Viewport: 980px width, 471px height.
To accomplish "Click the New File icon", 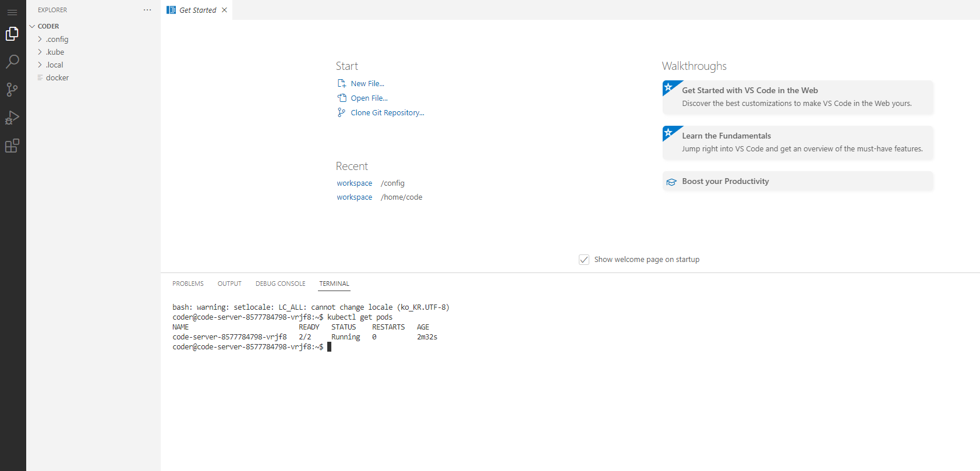I will tap(342, 83).
